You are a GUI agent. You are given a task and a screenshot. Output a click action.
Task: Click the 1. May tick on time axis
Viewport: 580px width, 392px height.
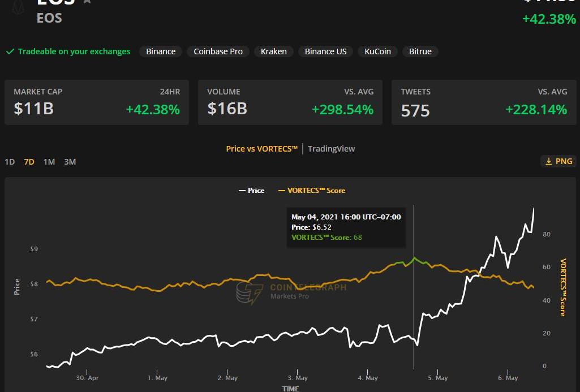tap(157, 378)
